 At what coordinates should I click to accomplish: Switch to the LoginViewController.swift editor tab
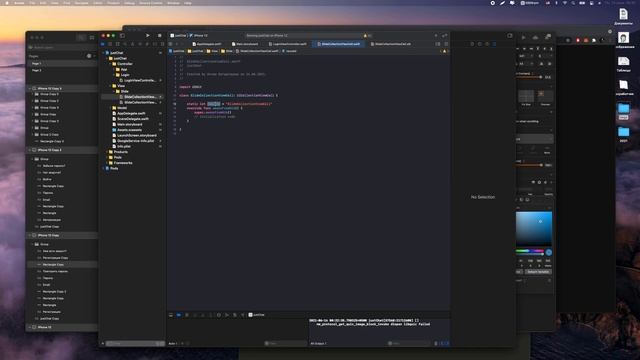[x=287, y=44]
